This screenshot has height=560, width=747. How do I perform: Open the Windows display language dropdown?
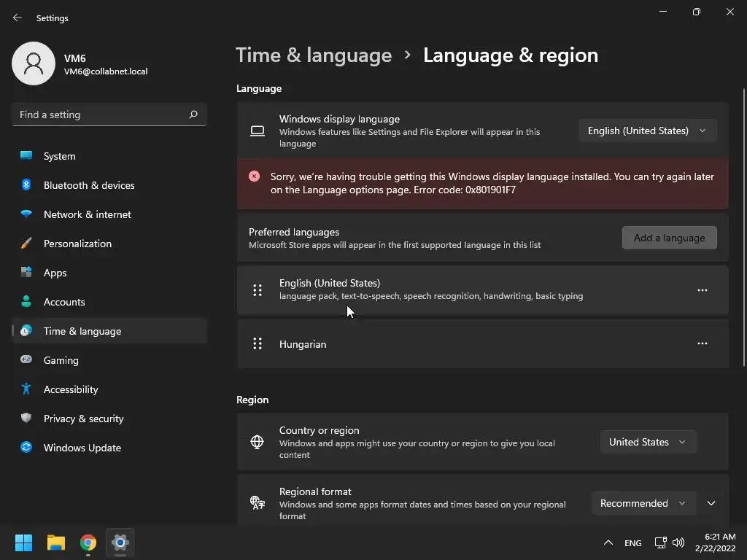click(x=648, y=131)
